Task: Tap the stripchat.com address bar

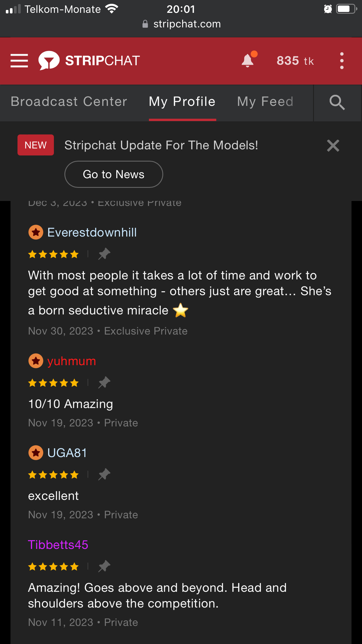Action: (x=181, y=24)
